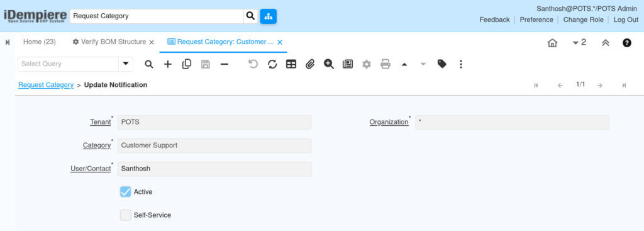Click the Category field label

tap(96, 145)
